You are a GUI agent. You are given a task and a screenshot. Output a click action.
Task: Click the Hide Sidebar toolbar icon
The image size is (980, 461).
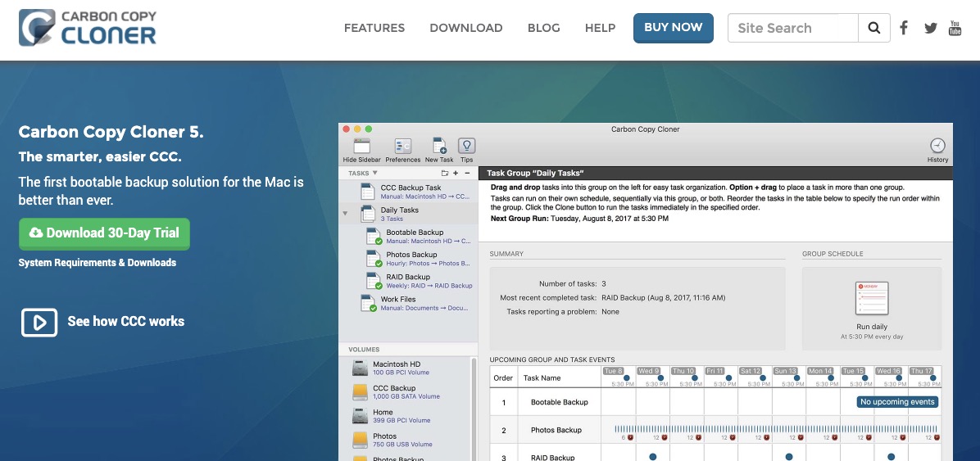coord(361,147)
